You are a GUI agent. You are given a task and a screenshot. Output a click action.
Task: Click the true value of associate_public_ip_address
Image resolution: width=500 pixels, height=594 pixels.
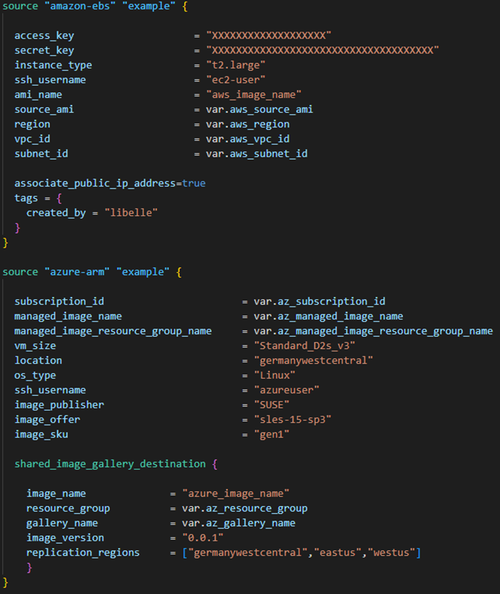pos(194,183)
